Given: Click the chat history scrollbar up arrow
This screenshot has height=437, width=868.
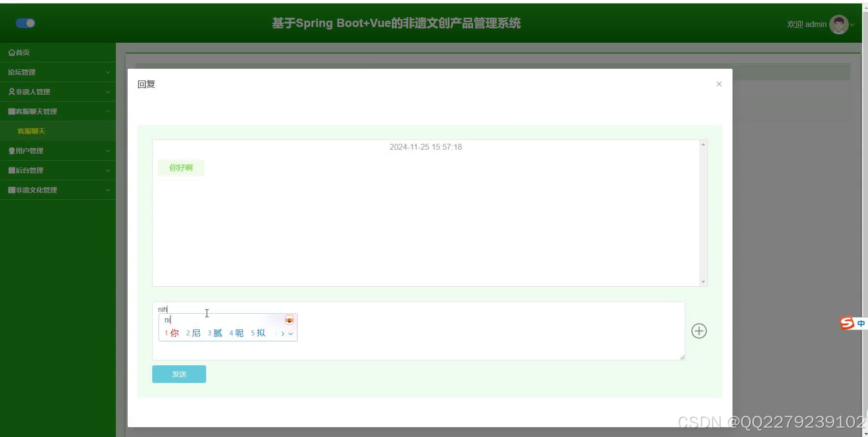Looking at the screenshot, I should pyautogui.click(x=703, y=144).
